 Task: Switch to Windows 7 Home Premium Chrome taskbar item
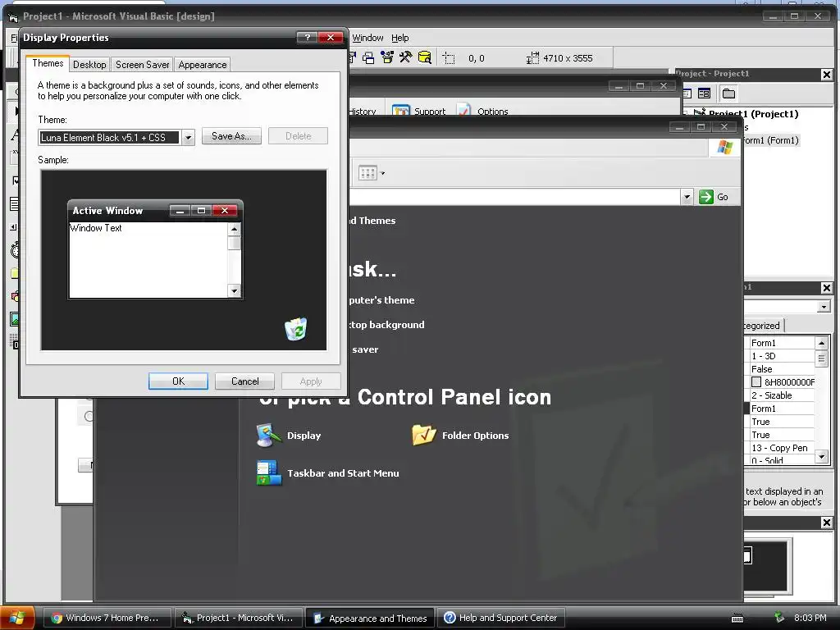click(107, 618)
